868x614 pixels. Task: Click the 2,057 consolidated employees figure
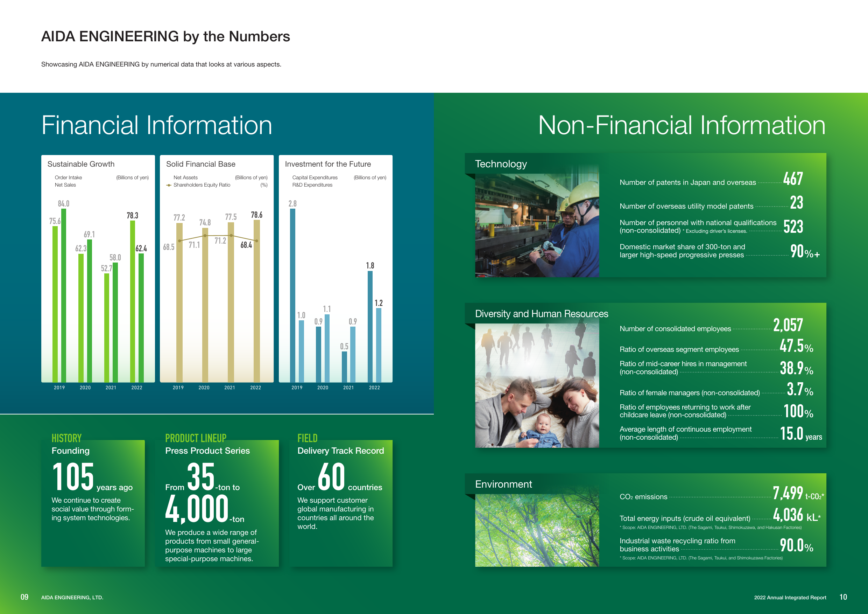pos(788,325)
